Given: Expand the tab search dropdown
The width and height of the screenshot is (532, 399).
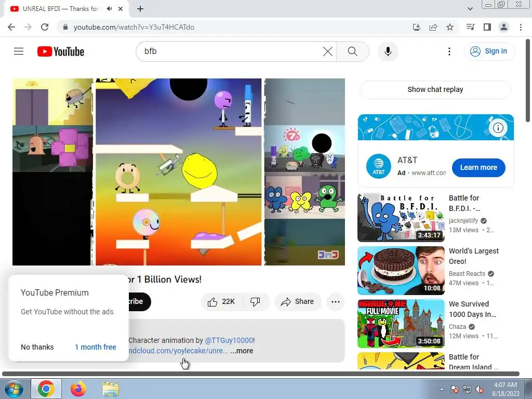Looking at the screenshot, I should [x=470, y=9].
